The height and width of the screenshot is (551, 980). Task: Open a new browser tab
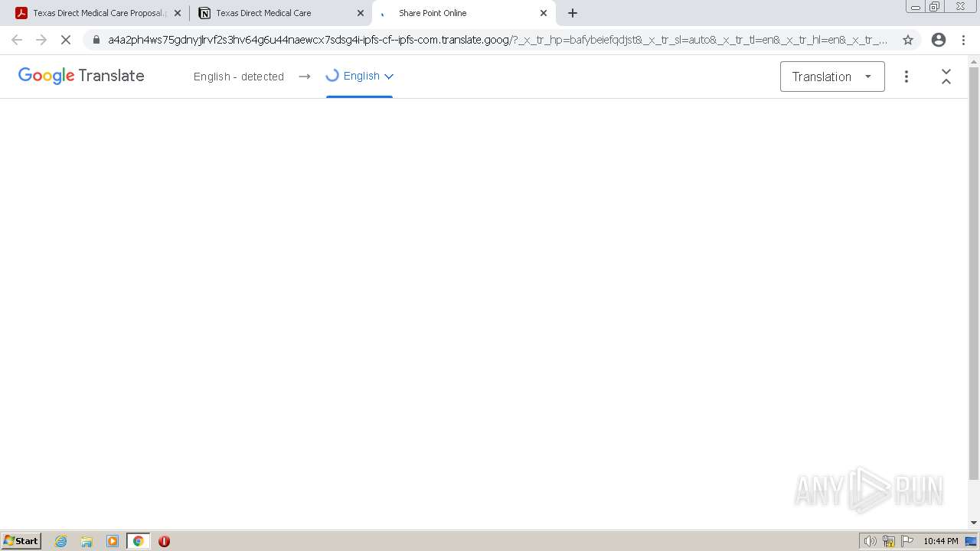pos(573,13)
